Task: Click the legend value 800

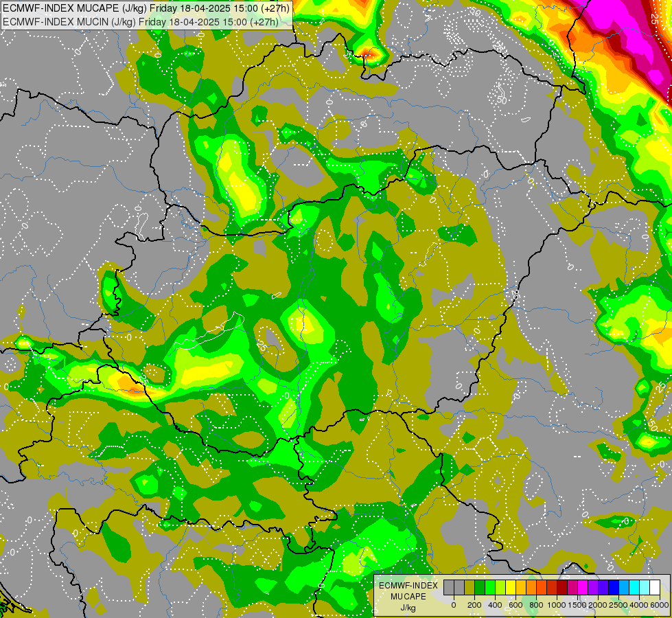Action: [536, 605]
